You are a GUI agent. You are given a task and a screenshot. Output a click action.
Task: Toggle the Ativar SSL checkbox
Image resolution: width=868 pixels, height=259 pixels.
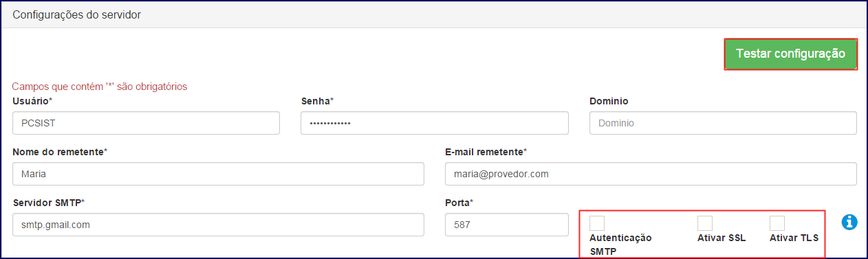coord(705,223)
